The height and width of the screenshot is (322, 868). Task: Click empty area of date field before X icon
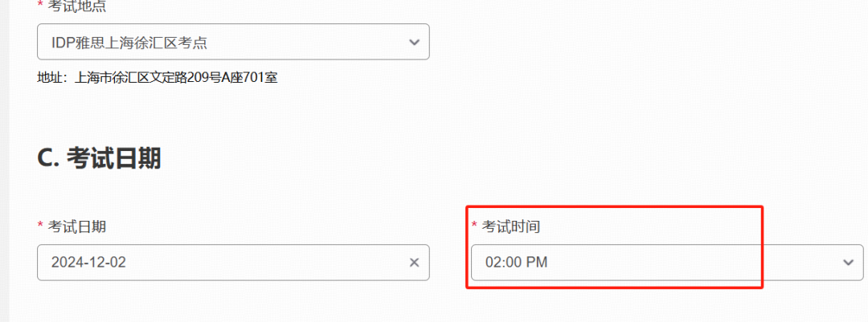(266, 263)
